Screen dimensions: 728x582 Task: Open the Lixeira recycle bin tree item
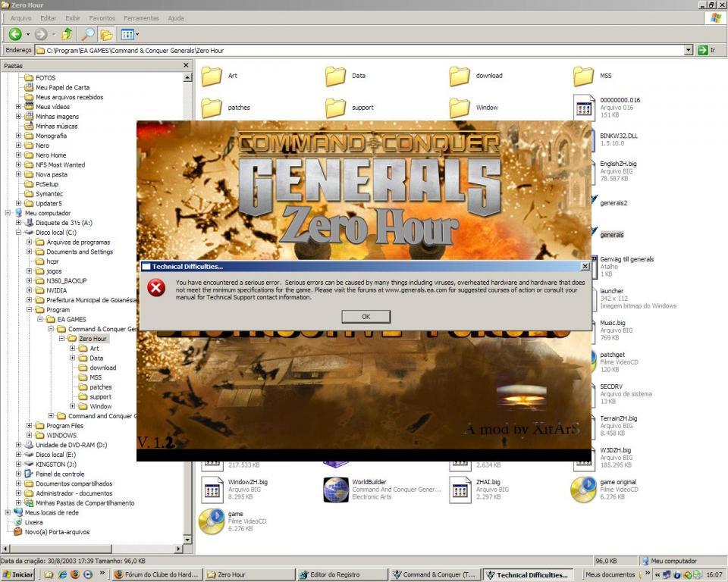[x=33, y=522]
